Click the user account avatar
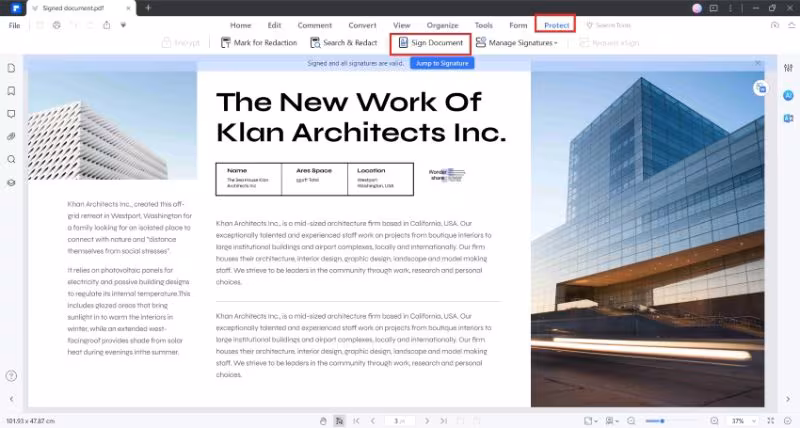Screen dimensions: 800x428 tap(697, 8)
